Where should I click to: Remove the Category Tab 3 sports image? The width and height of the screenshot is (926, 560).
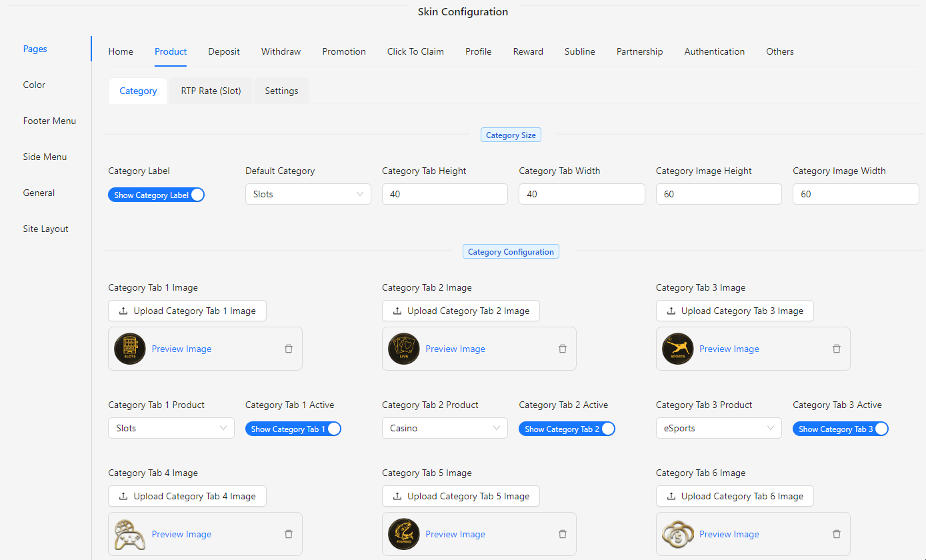click(837, 349)
